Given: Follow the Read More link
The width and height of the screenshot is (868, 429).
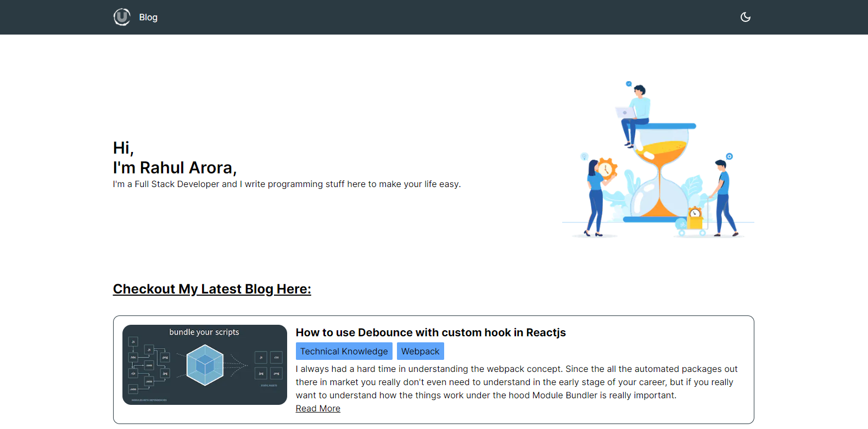Looking at the screenshot, I should pos(318,408).
